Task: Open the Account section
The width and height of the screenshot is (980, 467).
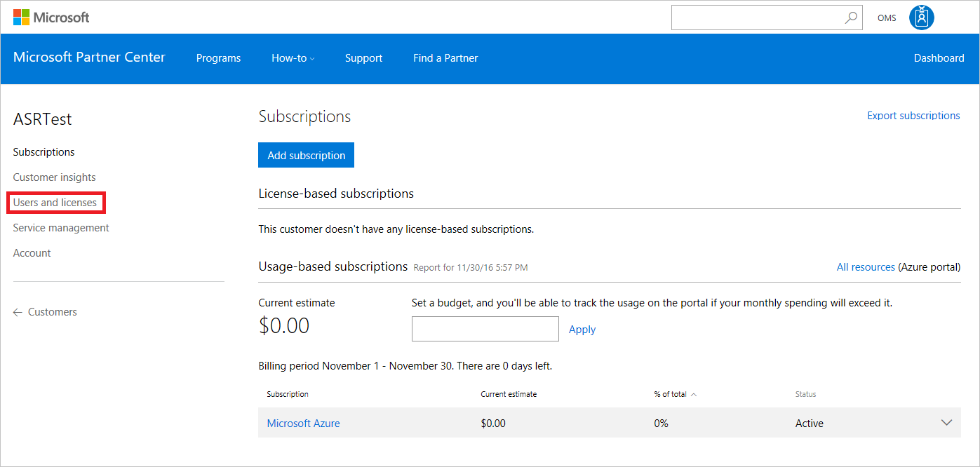Action: tap(32, 252)
